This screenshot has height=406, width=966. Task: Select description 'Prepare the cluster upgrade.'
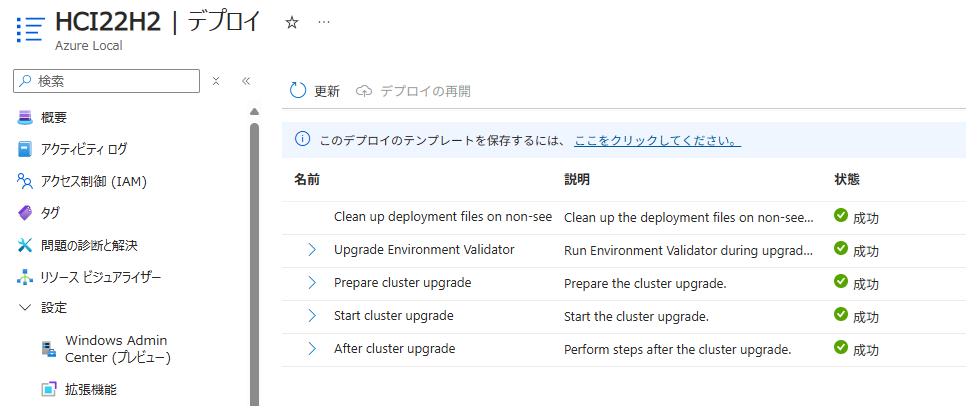tap(645, 284)
